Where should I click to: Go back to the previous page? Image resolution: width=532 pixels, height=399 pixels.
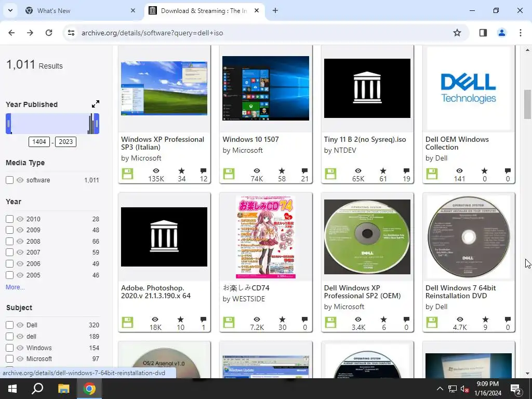11,33
